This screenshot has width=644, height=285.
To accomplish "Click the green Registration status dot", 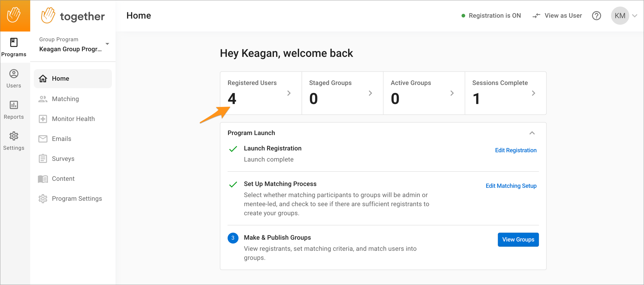I will tap(463, 16).
